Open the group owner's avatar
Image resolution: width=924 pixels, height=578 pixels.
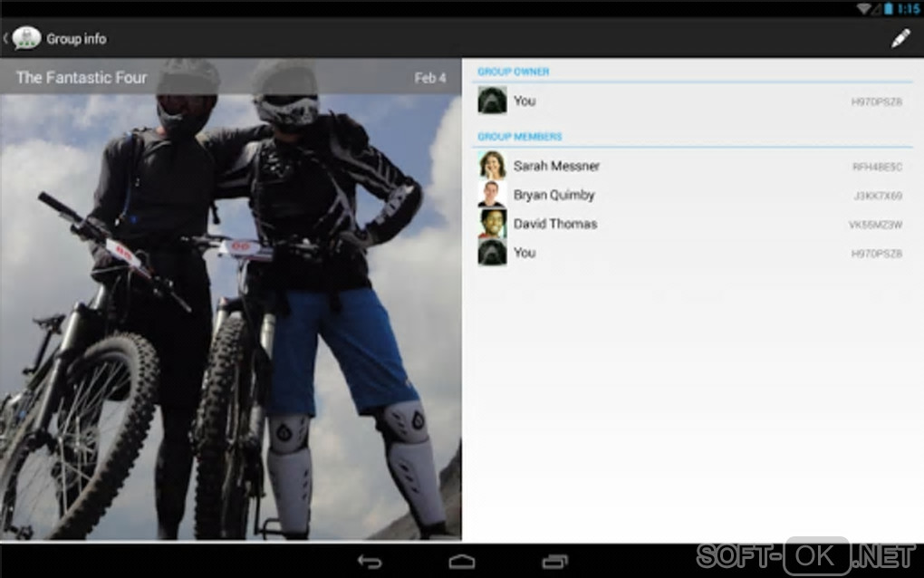(x=492, y=101)
